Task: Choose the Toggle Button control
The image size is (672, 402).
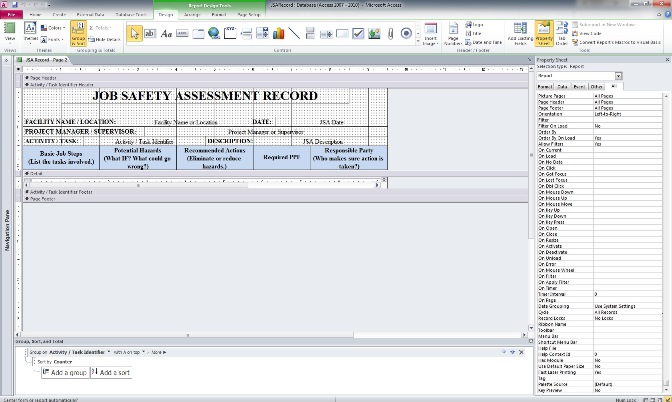Action: pos(310,33)
